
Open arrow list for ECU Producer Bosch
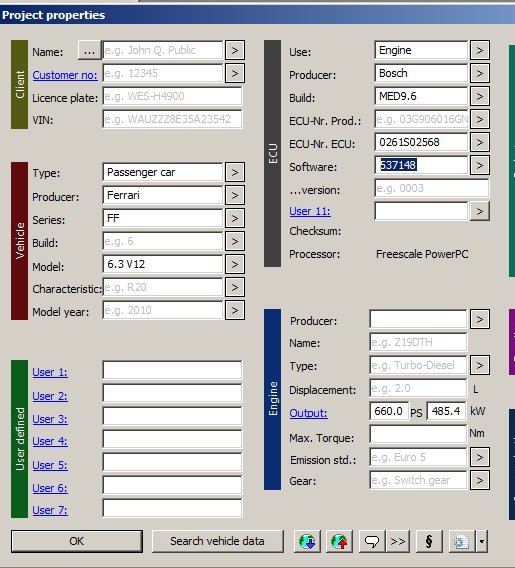(x=480, y=73)
